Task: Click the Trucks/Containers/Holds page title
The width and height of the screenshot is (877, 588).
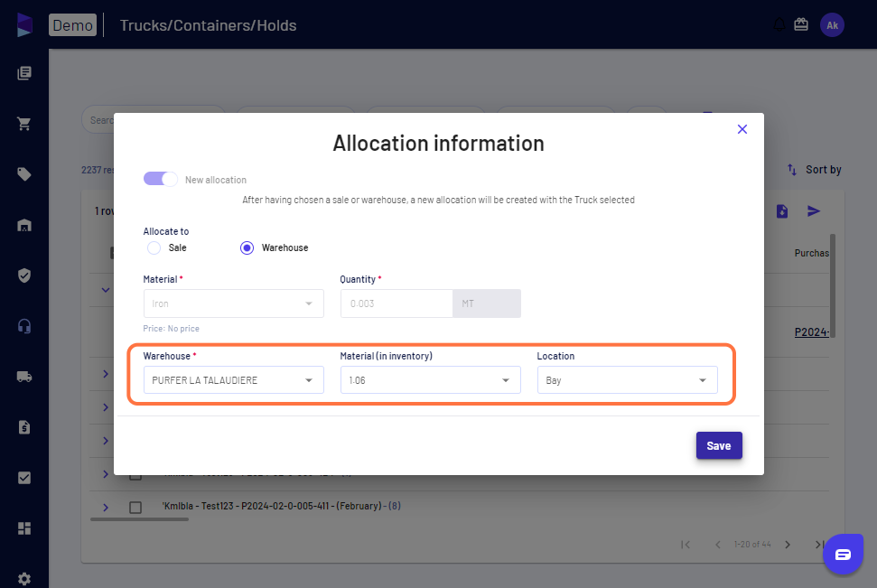Action: pyautogui.click(x=208, y=25)
